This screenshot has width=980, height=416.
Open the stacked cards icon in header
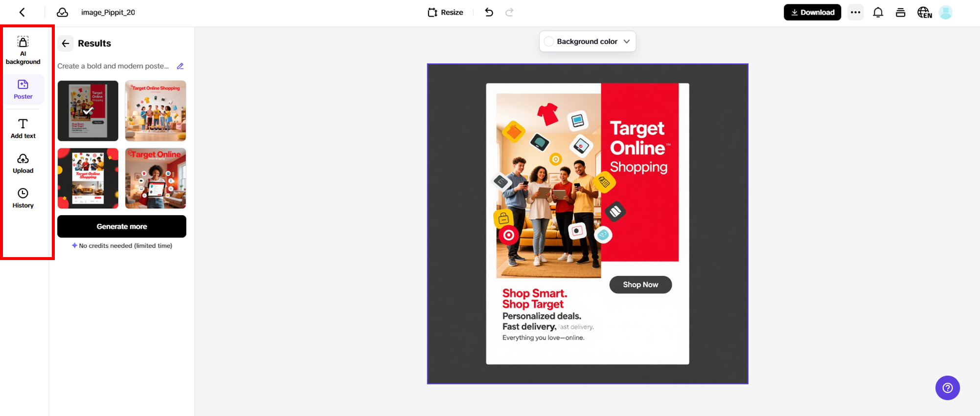[x=900, y=12]
